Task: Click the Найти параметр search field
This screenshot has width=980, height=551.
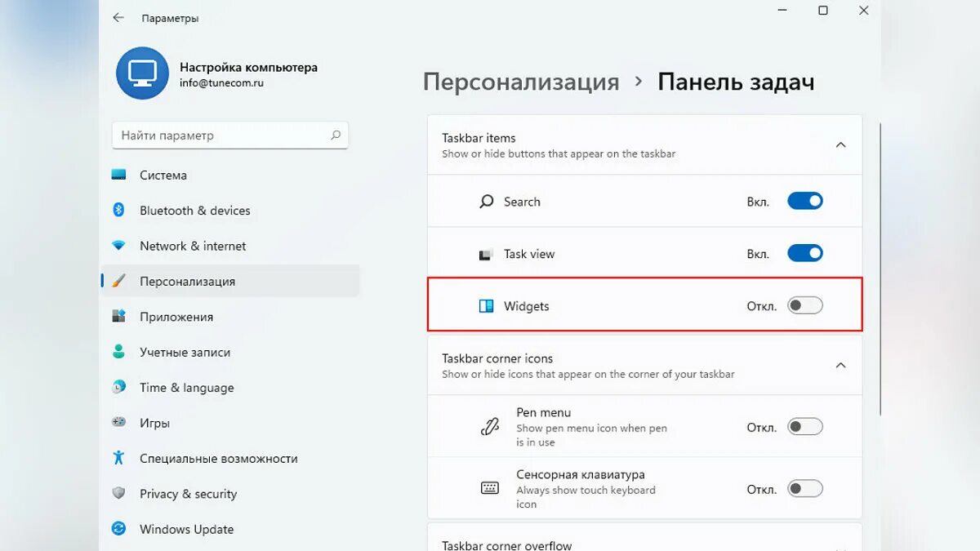Action: tap(230, 136)
